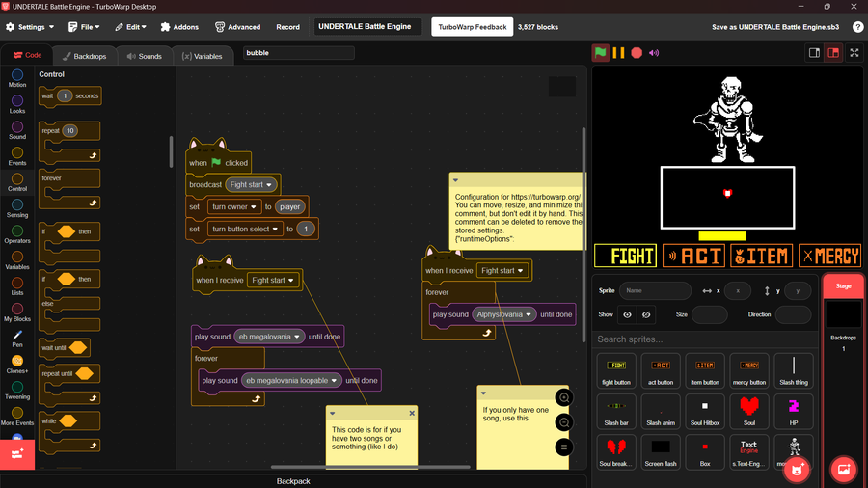
Task: Click the FIGHT button on stage
Action: click(626, 256)
